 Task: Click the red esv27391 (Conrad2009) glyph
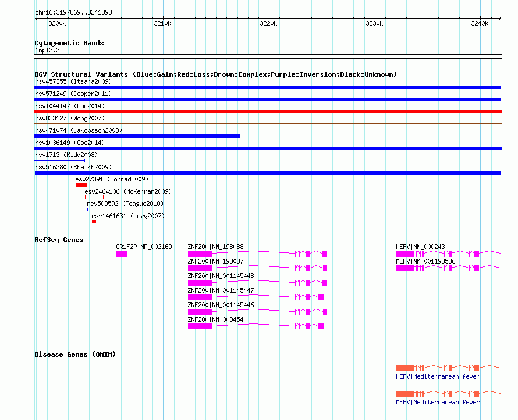click(81, 185)
